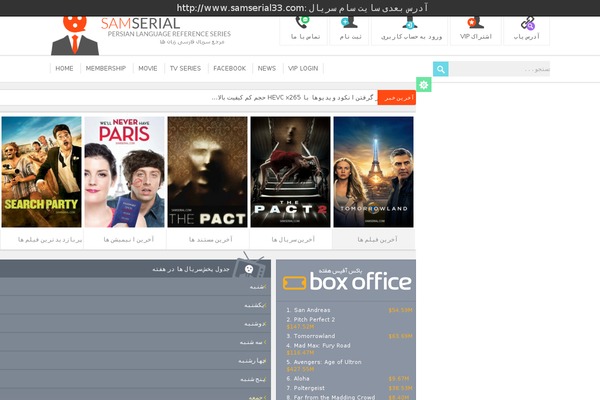
Task: Expand the Sunday (یکشنبه) schedule row
Action: pyautogui.click(x=135, y=305)
